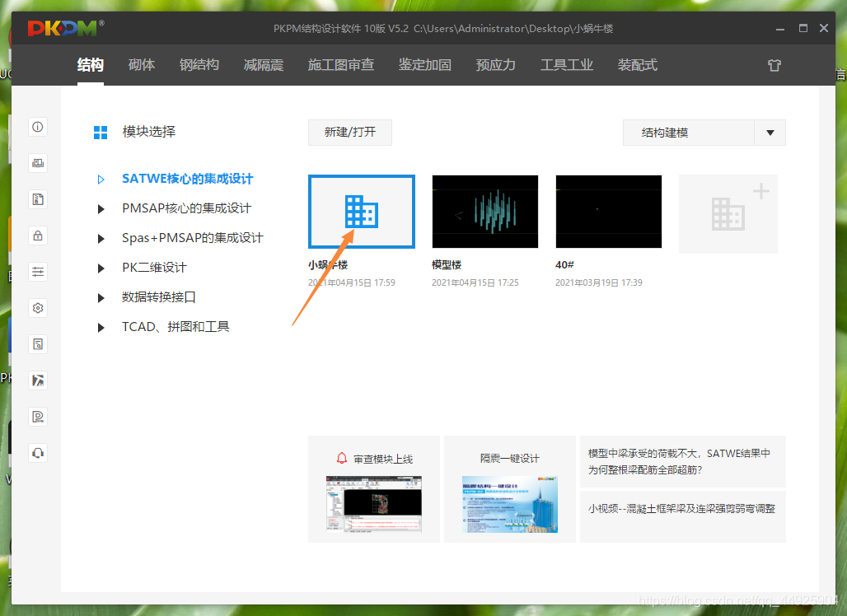Click the padlock license sidebar icon
Image resolution: width=847 pixels, height=616 pixels.
pos(38,236)
